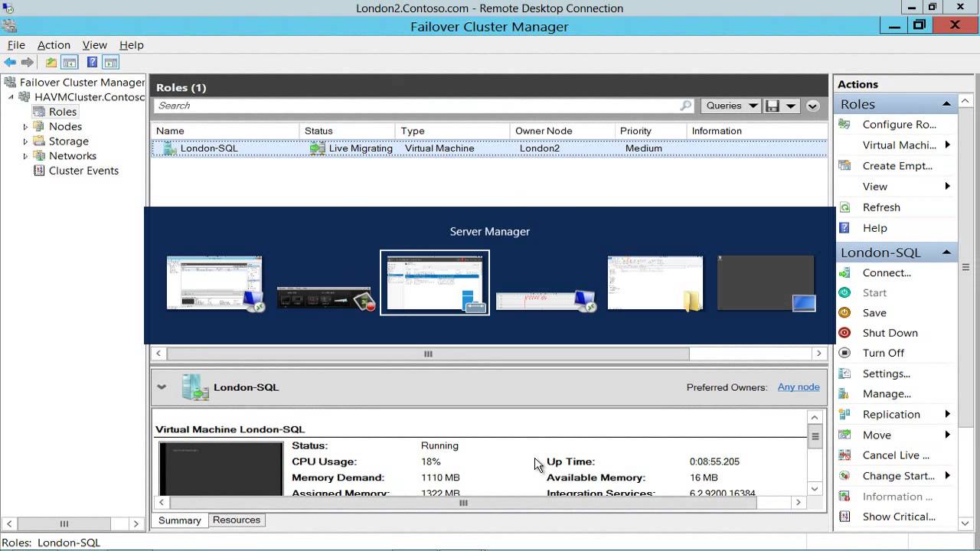Choose the folder window thumbnail in task switcher
This screenshot has width=980, height=551.
655,284
